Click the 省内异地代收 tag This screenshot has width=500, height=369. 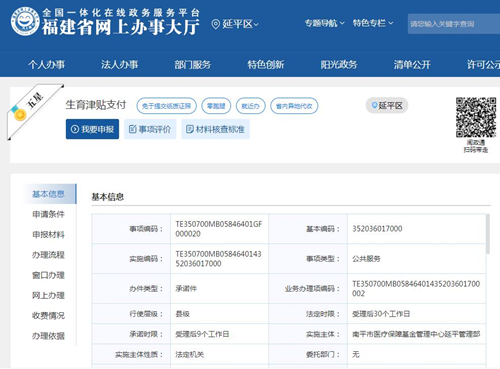294,106
